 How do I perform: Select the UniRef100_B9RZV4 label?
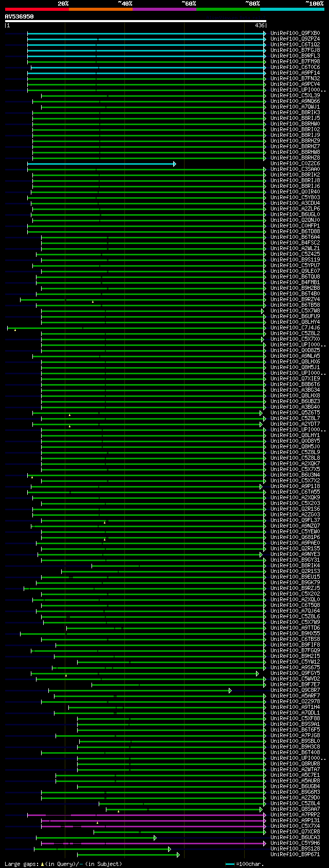pos(295,300)
